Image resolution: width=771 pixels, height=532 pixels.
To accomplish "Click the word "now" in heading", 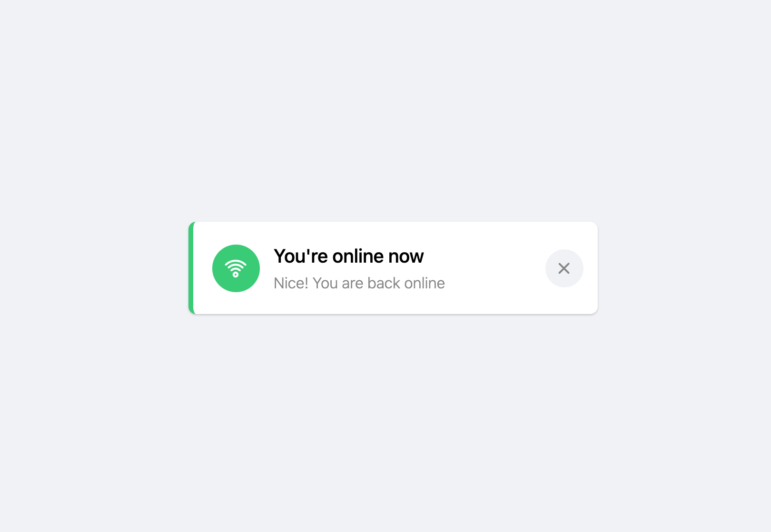I will pos(406,257).
